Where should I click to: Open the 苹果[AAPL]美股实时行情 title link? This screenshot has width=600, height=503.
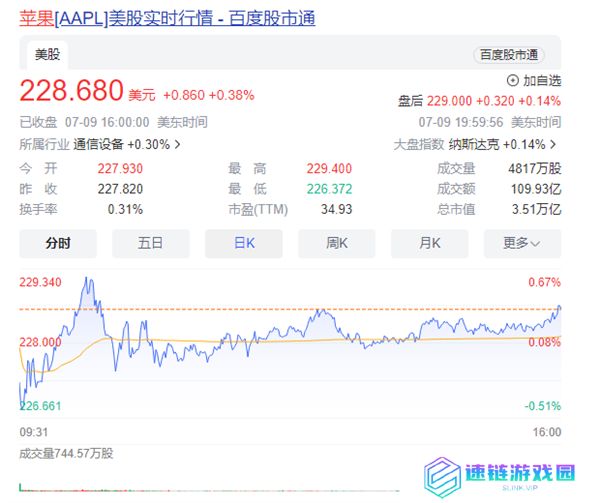[167, 18]
